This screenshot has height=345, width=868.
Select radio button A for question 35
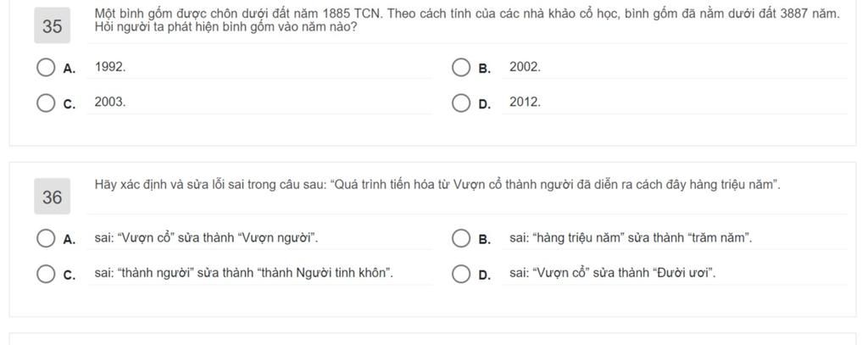[46, 68]
